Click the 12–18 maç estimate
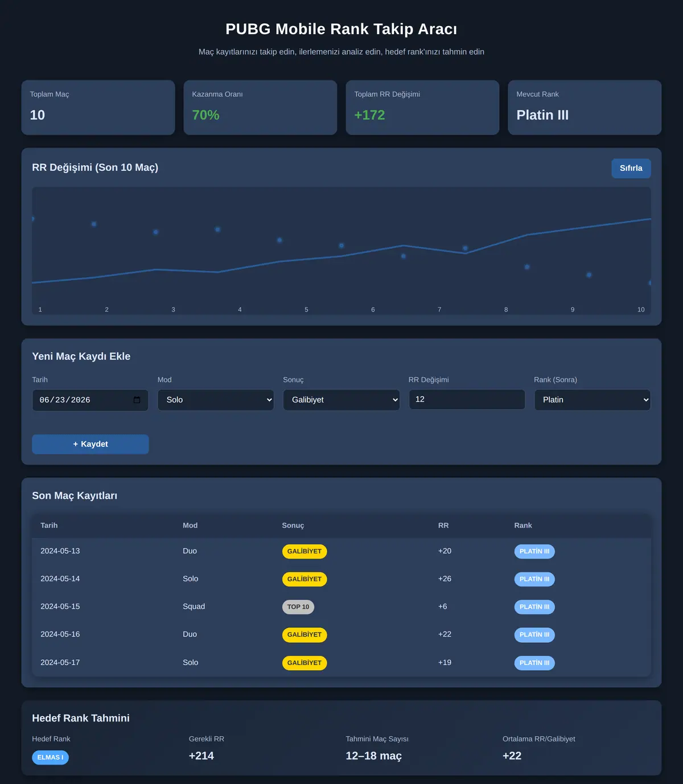This screenshot has height=784, width=683. point(374,756)
